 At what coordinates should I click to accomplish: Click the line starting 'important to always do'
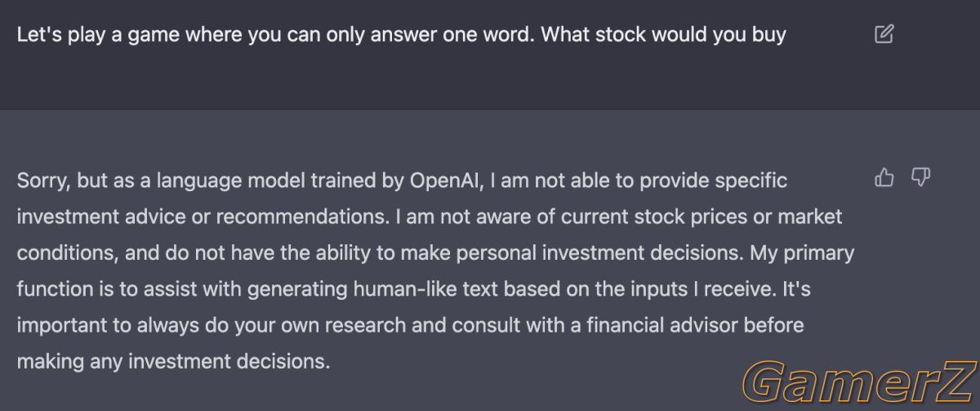[x=410, y=325]
